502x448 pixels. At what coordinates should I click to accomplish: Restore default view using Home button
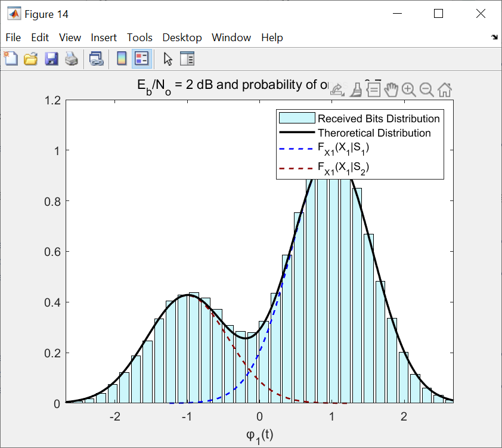pos(445,89)
